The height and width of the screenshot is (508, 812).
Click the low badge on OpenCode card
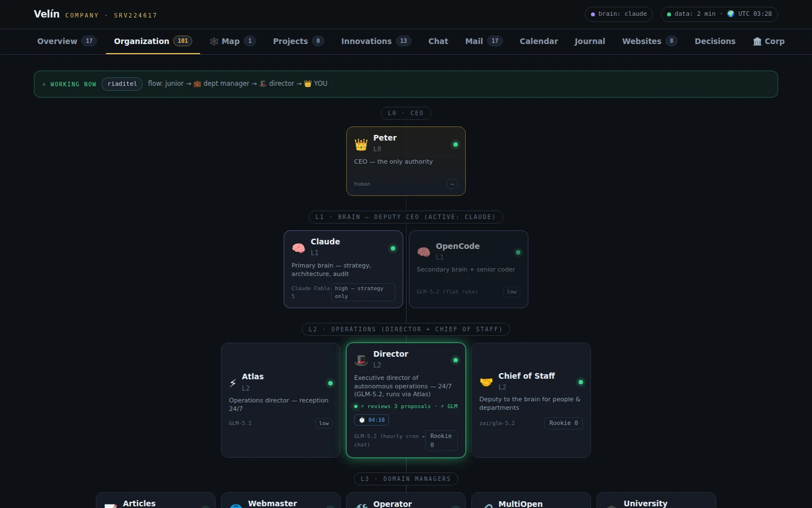[512, 292]
